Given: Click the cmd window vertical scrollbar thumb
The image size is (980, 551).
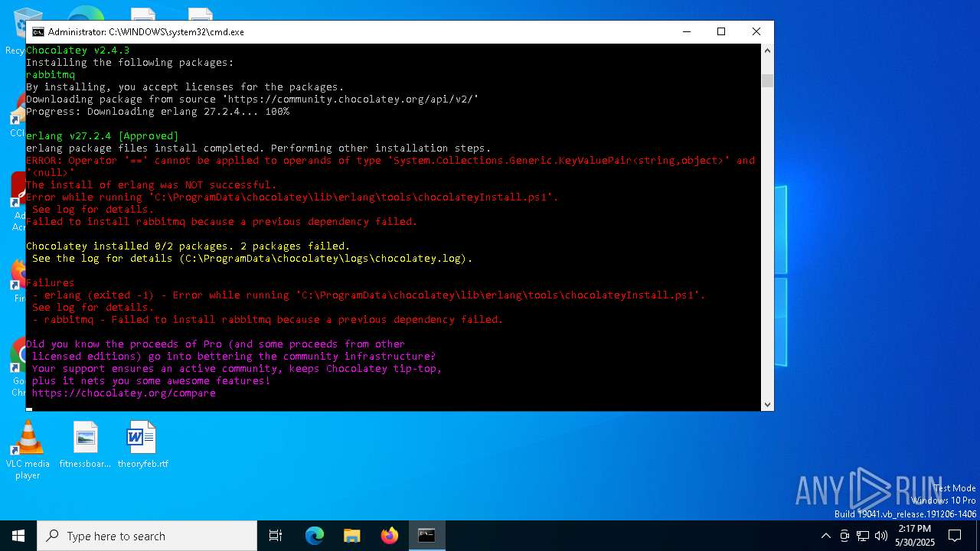Looking at the screenshot, I should coord(767,81).
